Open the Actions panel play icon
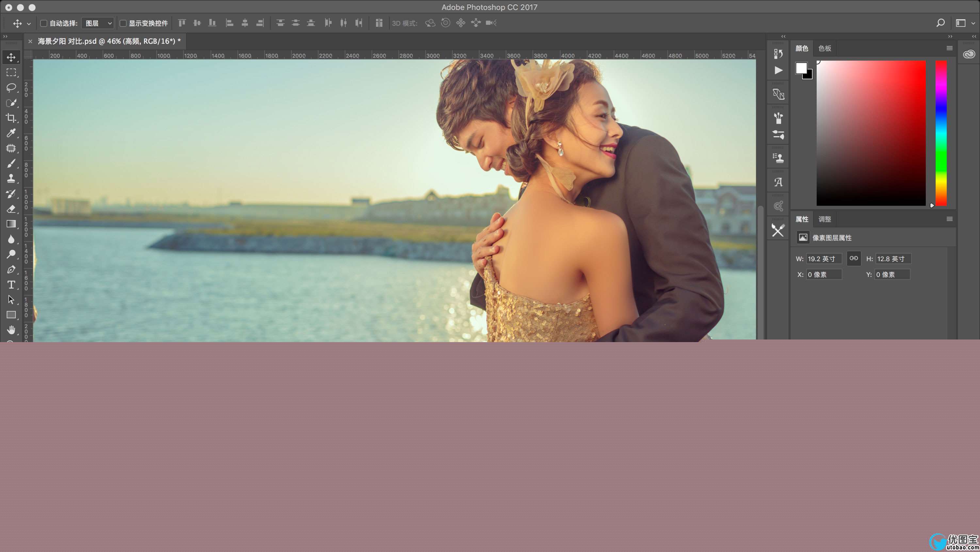The image size is (980, 552). click(x=778, y=70)
